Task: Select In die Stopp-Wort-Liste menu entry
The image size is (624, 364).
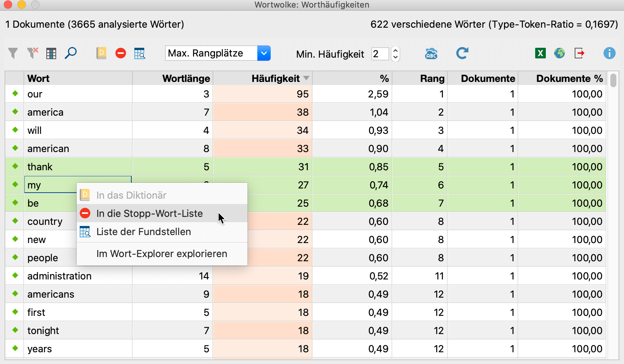Action: (x=162, y=213)
